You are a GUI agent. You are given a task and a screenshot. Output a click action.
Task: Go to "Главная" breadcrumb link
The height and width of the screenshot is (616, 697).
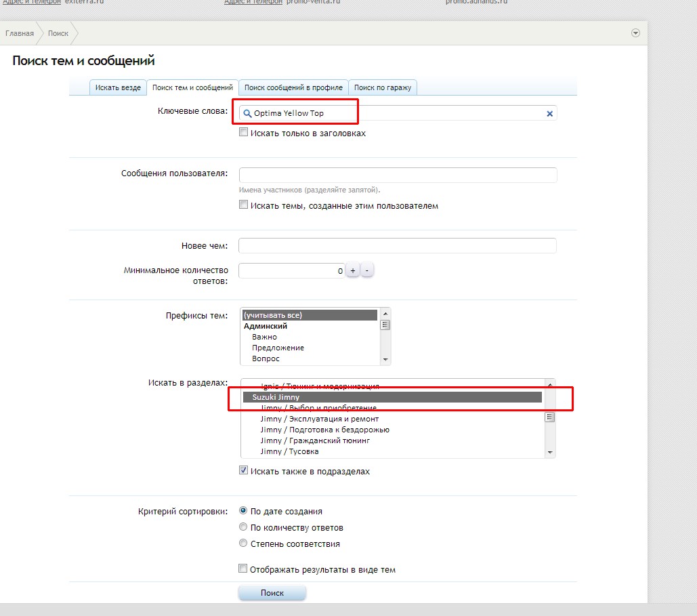[20, 33]
